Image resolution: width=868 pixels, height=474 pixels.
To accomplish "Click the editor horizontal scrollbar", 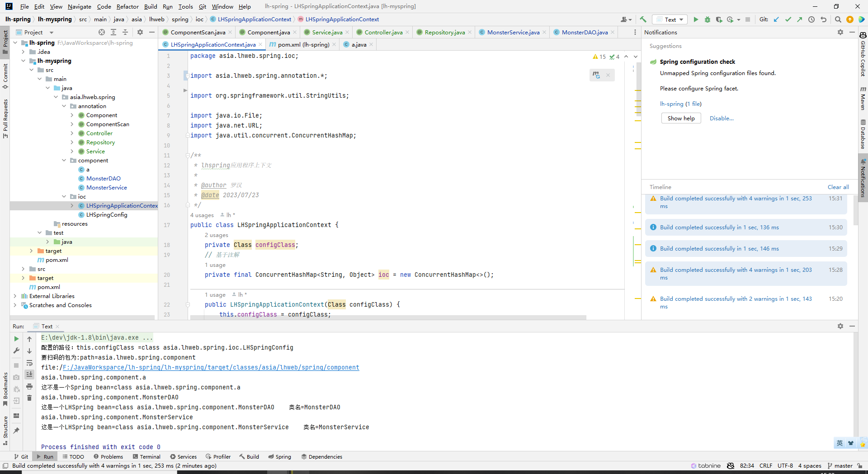I will click(388, 318).
